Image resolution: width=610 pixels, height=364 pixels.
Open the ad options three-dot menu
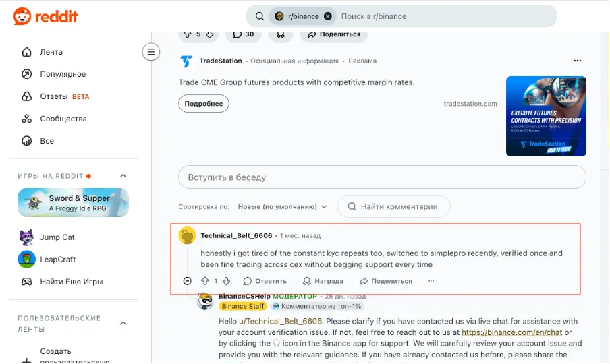tap(578, 61)
